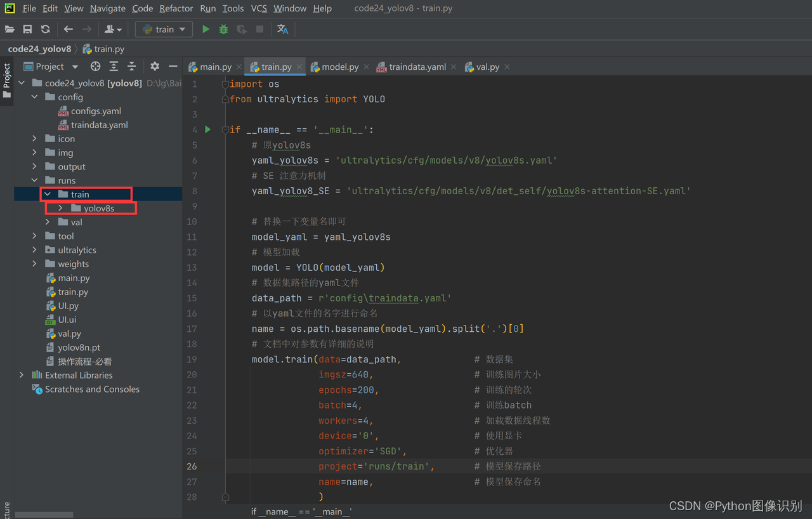Select yolov8n.pt in project tree
This screenshot has width=812, height=519.
79,348
